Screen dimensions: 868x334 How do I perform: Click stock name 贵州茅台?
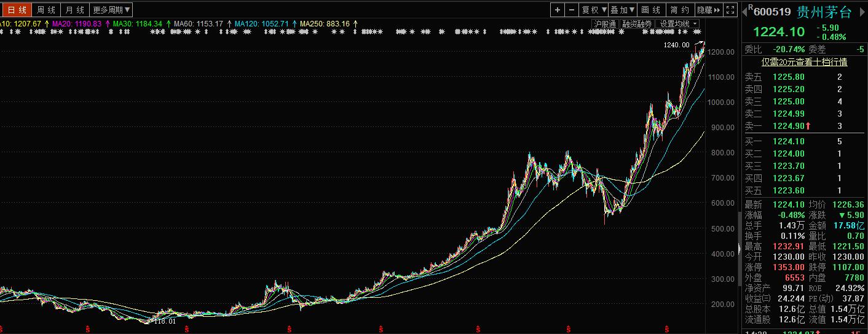pos(824,12)
